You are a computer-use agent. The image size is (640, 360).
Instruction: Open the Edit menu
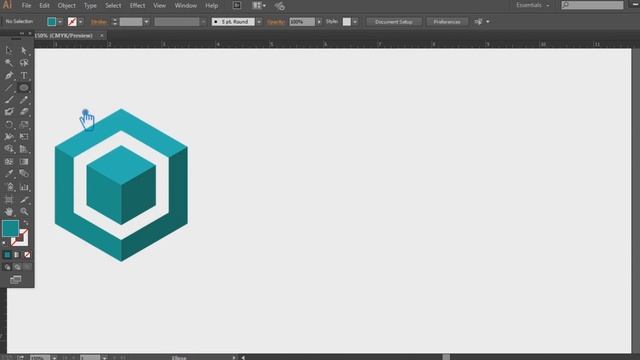pyautogui.click(x=44, y=5)
